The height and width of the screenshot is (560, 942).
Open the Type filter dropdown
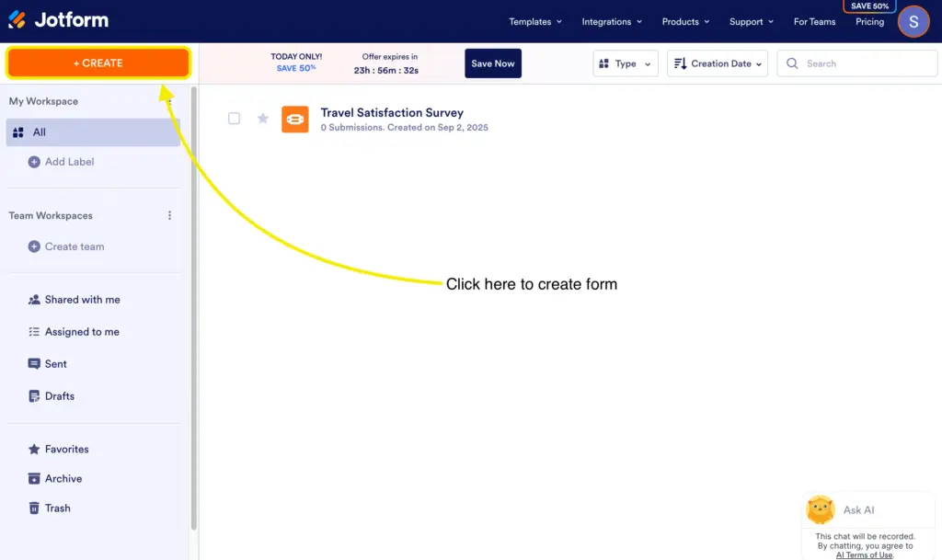click(x=626, y=63)
